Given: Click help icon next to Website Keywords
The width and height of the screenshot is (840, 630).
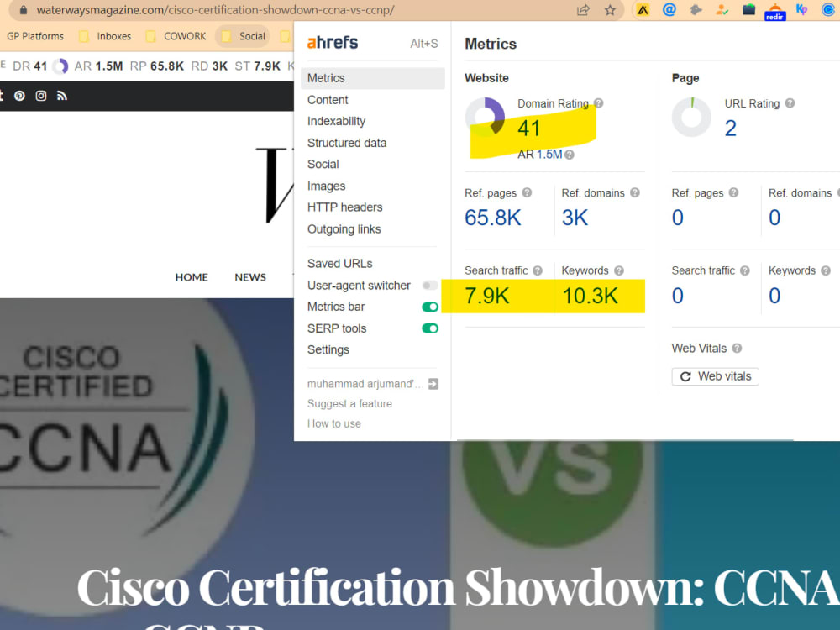Looking at the screenshot, I should 619,270.
